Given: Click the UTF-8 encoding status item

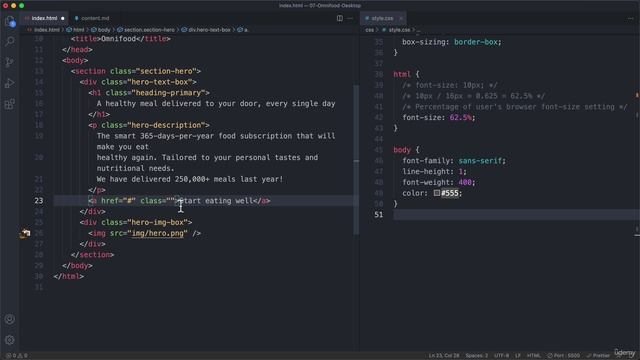Looking at the screenshot, I should point(502,356).
